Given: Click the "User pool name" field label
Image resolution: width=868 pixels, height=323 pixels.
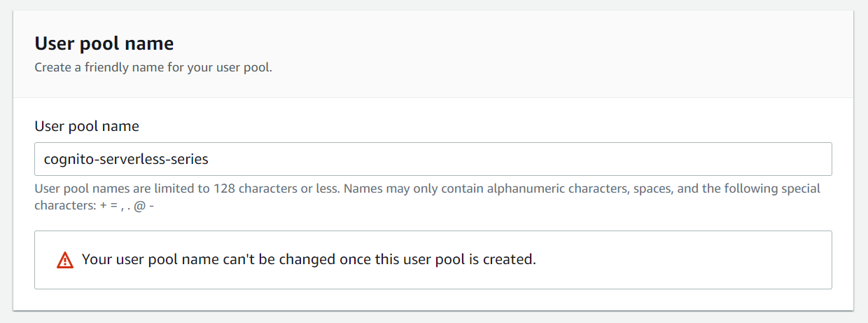Looking at the screenshot, I should [87, 126].
